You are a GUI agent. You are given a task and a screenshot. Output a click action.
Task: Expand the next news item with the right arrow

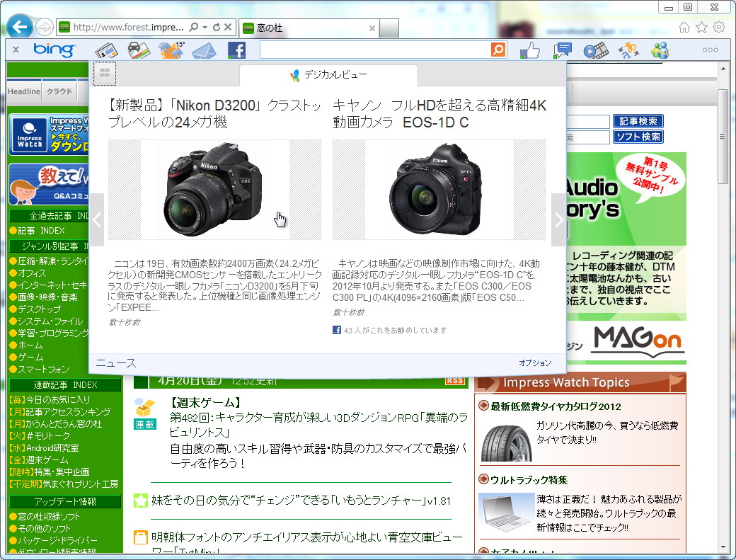(558, 219)
